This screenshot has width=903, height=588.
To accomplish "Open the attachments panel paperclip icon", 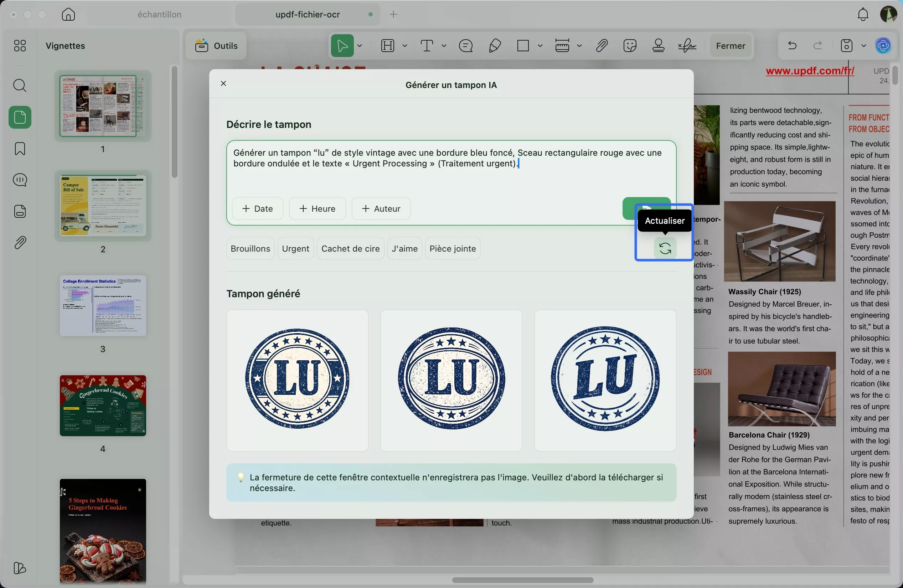I will pyautogui.click(x=20, y=242).
